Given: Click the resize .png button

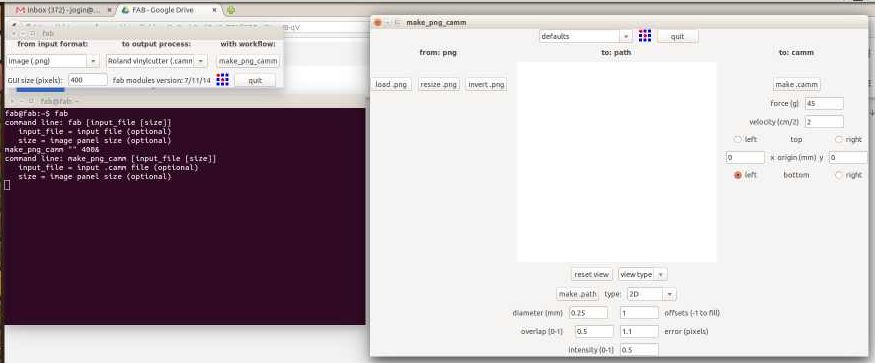Looking at the screenshot, I should click(439, 84).
